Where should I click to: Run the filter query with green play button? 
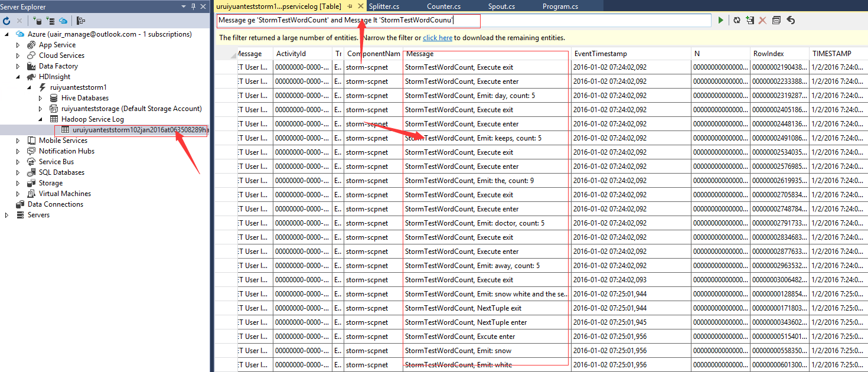tap(720, 21)
